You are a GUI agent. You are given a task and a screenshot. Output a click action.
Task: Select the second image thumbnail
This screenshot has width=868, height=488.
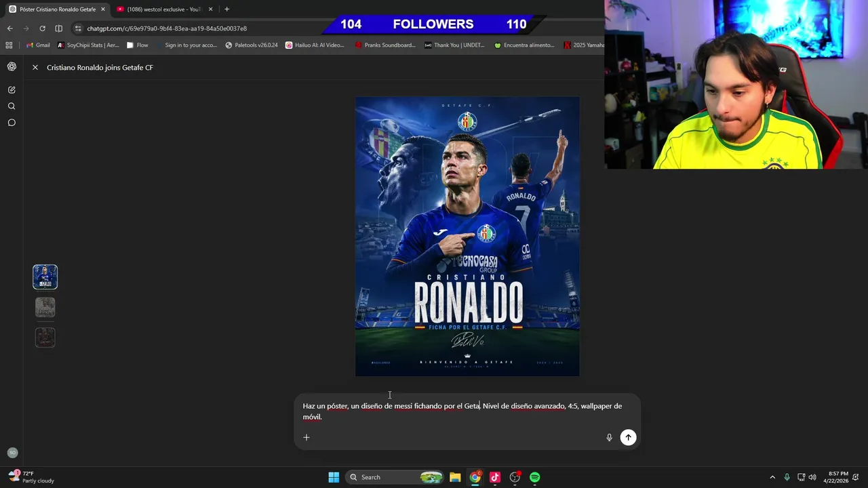click(x=45, y=307)
